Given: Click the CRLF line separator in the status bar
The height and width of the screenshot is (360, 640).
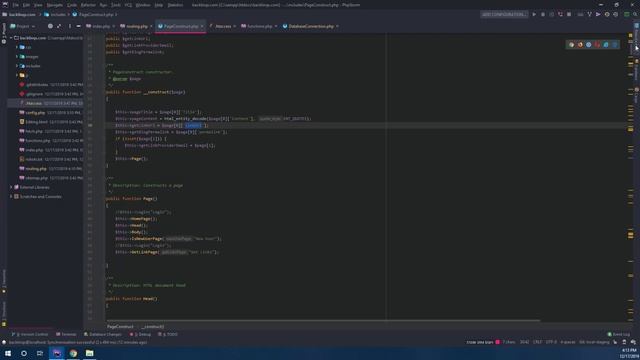Looking at the screenshot, I should coord(537,342).
